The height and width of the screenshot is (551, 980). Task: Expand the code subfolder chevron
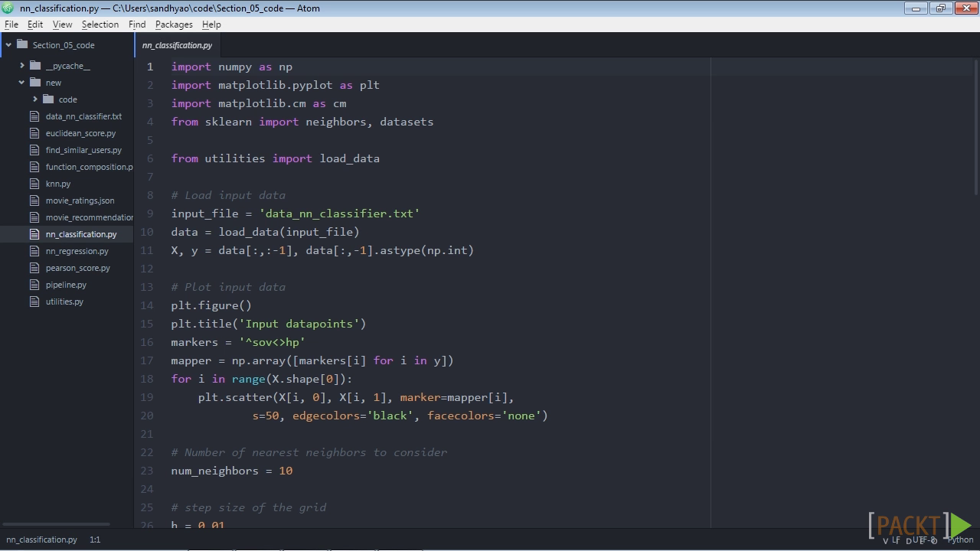[35, 99]
